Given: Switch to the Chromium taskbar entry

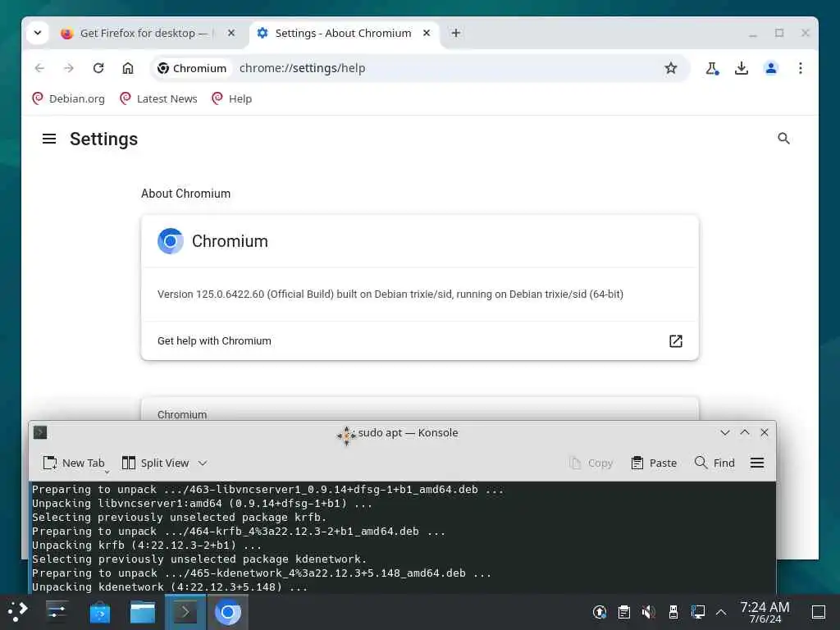Looking at the screenshot, I should tap(228, 612).
